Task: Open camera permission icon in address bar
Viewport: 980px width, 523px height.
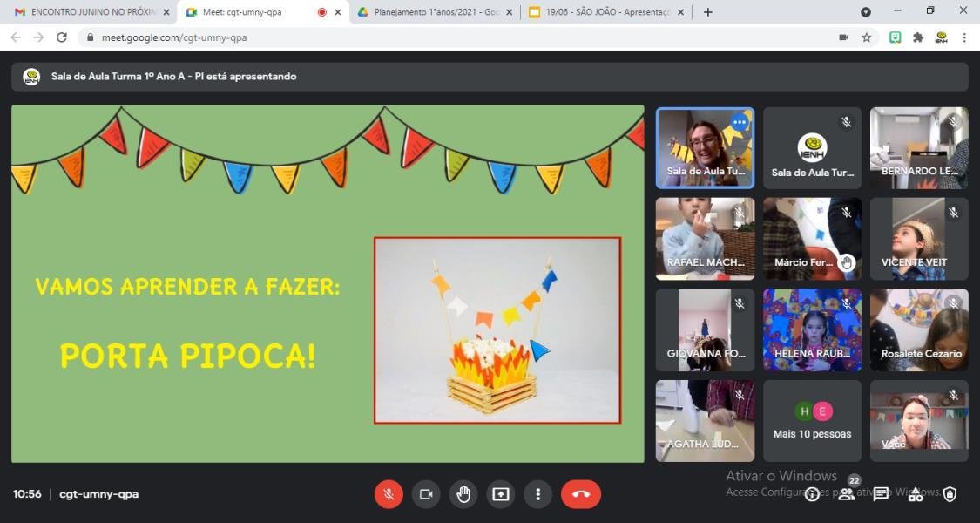Action: point(843,37)
